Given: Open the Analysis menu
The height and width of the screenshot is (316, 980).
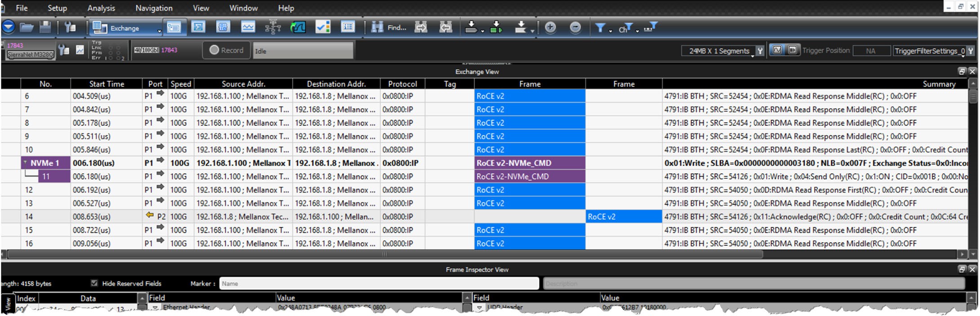Looking at the screenshot, I should tap(101, 8).
